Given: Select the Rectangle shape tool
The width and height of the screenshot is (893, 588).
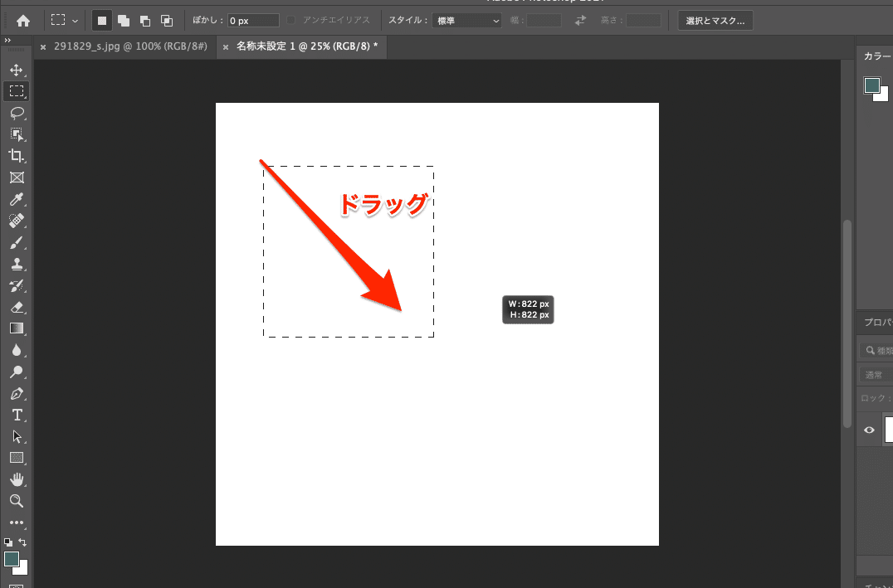Looking at the screenshot, I should pos(17,458).
